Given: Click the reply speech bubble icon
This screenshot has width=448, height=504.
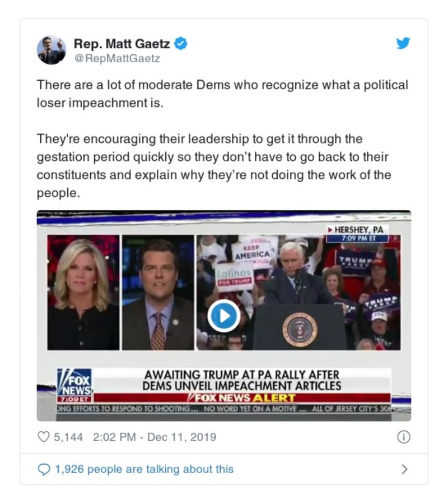Looking at the screenshot, I should click(x=44, y=469).
